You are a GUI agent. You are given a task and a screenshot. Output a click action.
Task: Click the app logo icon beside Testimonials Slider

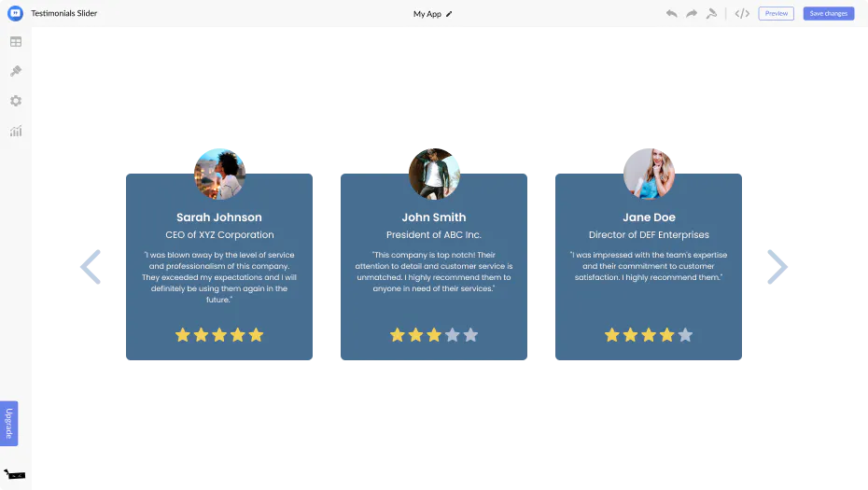16,13
